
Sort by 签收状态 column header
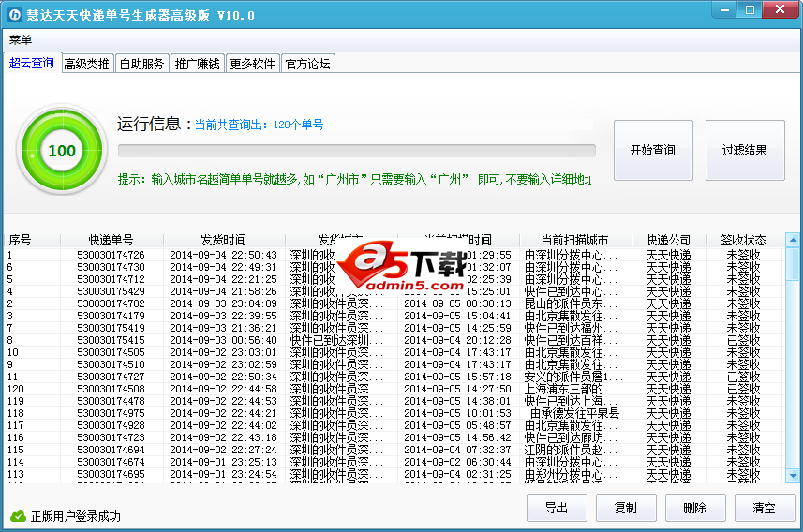(744, 240)
